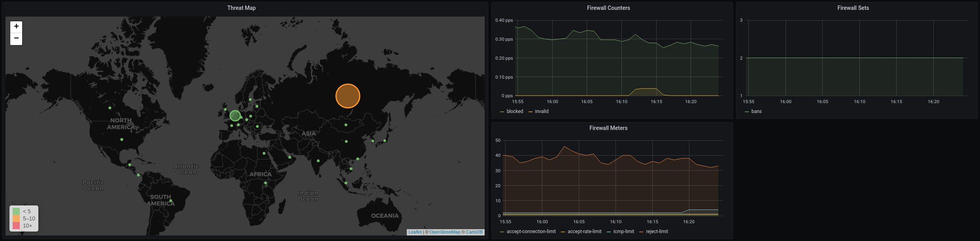Open the Firewall Sets panel title menu
The height and width of the screenshot is (241, 980).
(853, 8)
